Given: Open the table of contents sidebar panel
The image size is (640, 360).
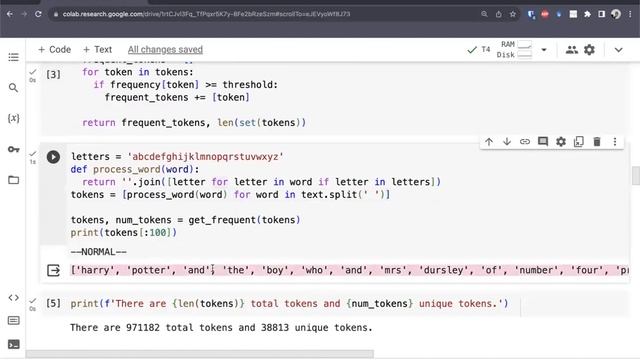Looking at the screenshot, I should (x=13, y=57).
